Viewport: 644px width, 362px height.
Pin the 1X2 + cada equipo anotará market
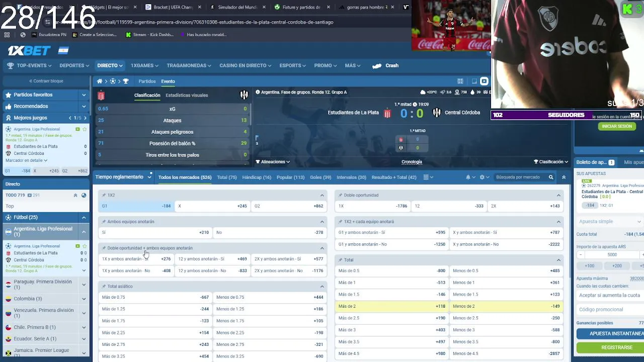click(x=340, y=222)
